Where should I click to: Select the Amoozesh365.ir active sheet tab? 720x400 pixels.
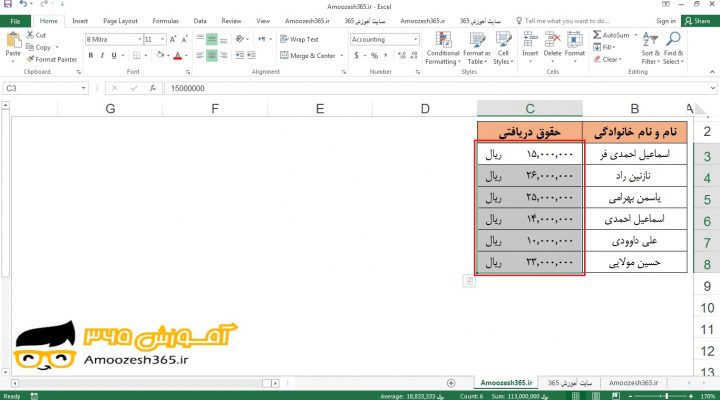(506, 383)
